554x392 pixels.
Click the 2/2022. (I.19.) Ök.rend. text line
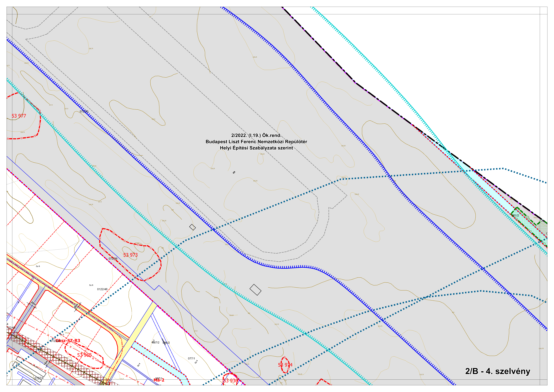pyautogui.click(x=256, y=135)
